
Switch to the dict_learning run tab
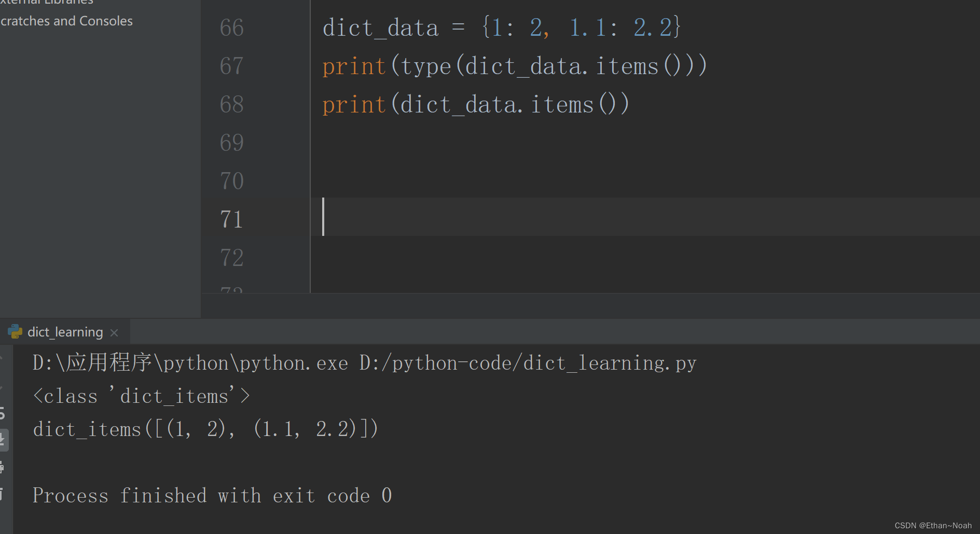click(x=65, y=332)
